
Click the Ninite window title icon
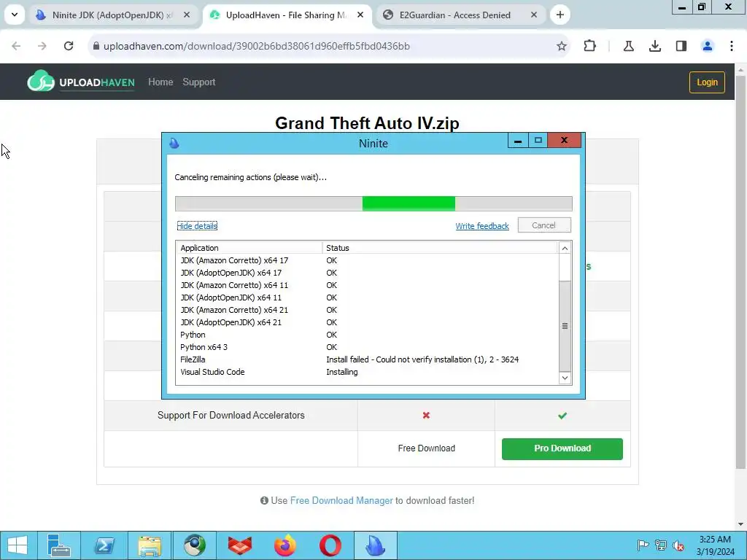tap(174, 143)
